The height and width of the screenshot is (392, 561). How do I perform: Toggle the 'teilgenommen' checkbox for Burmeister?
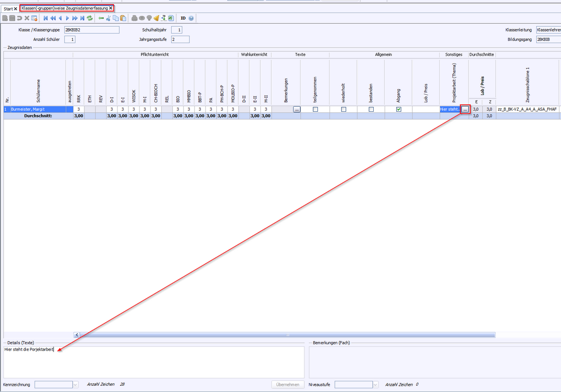click(x=315, y=110)
